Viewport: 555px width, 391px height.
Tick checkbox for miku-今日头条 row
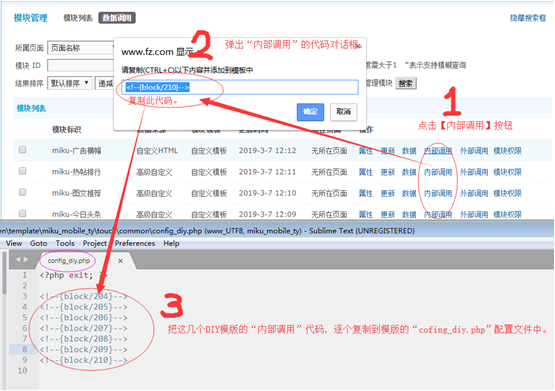[x=23, y=213]
